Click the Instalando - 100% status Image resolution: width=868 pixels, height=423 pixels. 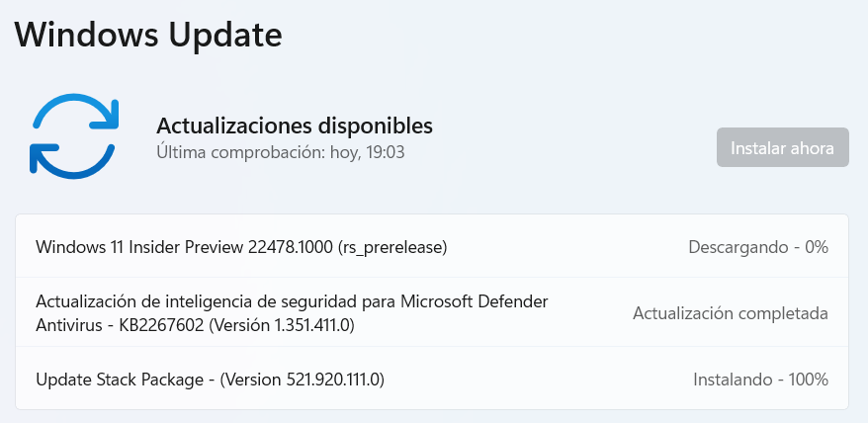[x=759, y=379]
